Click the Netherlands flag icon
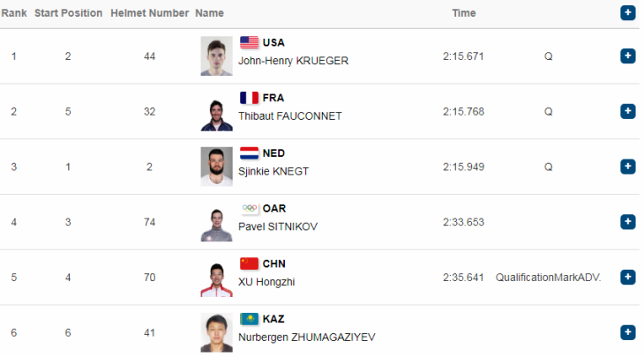The width and height of the screenshot is (644, 356). (249, 153)
